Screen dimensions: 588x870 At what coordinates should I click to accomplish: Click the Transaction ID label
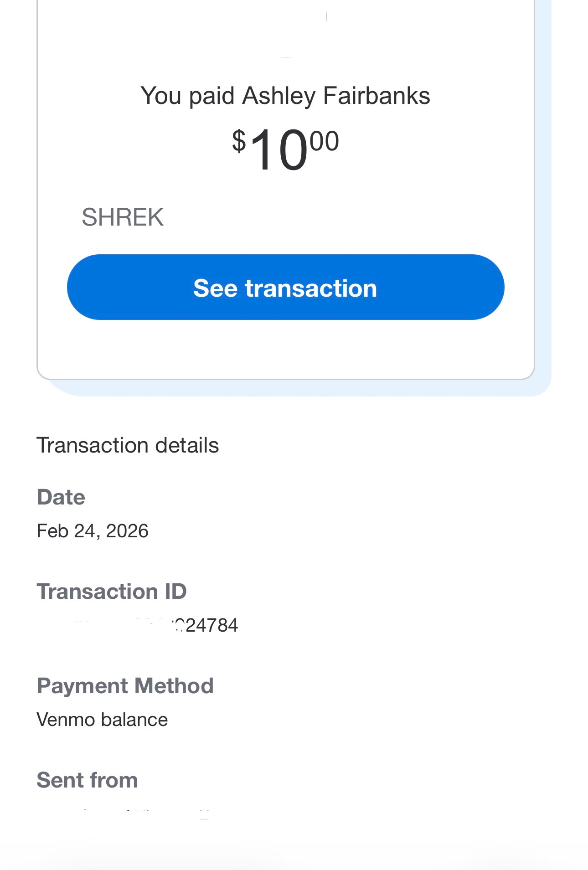pyautogui.click(x=112, y=592)
